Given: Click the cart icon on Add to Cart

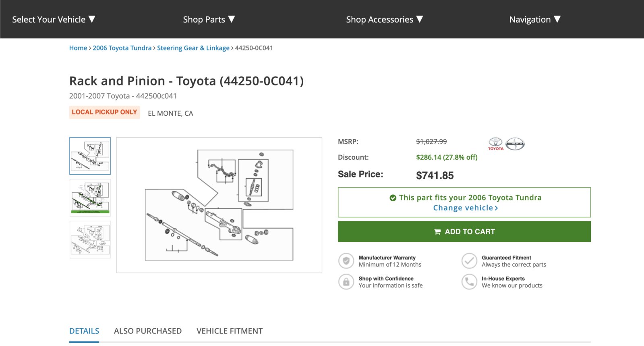Looking at the screenshot, I should 437,232.
